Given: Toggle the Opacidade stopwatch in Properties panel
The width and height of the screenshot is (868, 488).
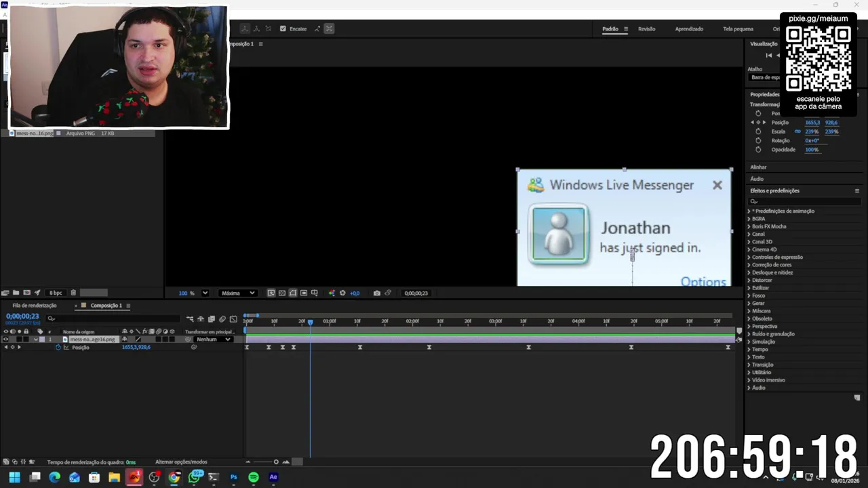Looking at the screenshot, I should 758,149.
